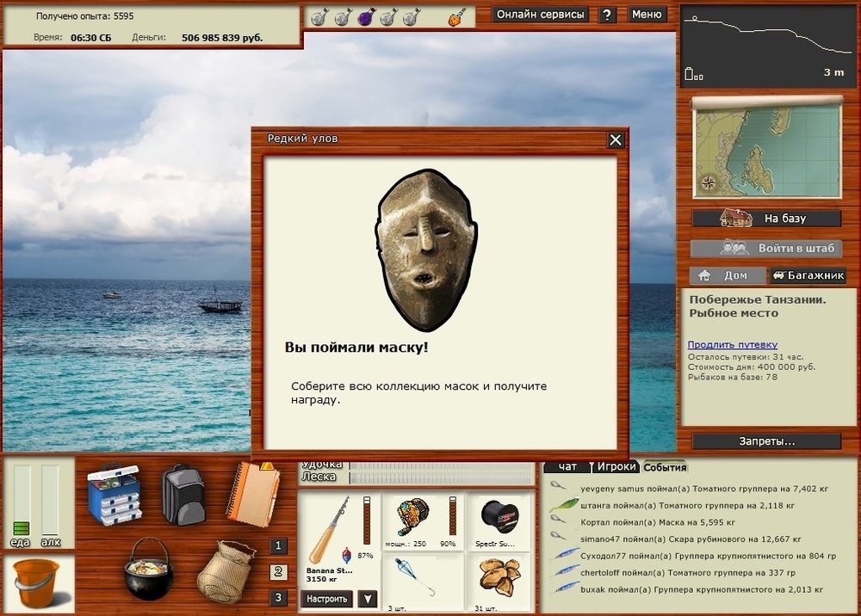Screen dimensions: 861x616
Task: Click the reel durability gauge 90%
Action: (453, 515)
